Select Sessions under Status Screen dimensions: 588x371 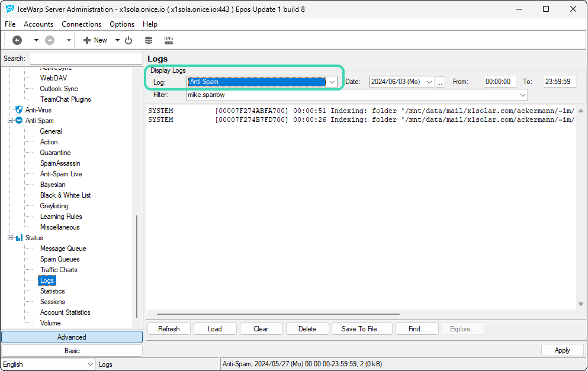pos(53,302)
